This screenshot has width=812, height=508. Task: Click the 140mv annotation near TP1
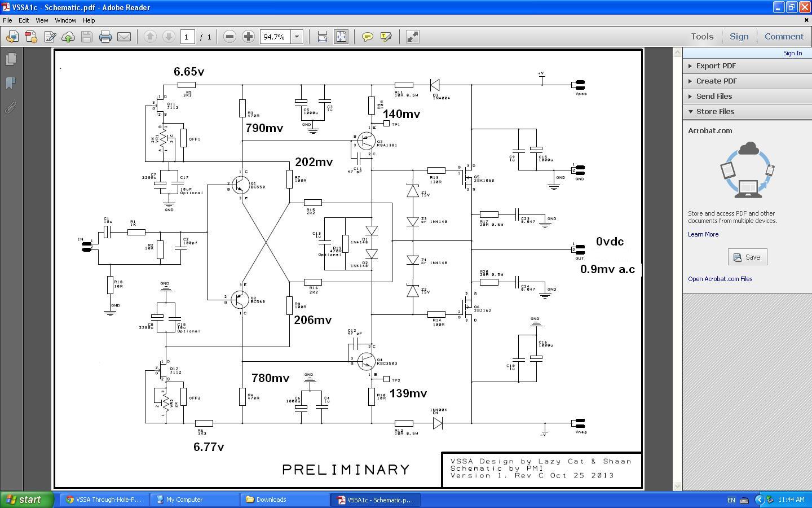401,114
